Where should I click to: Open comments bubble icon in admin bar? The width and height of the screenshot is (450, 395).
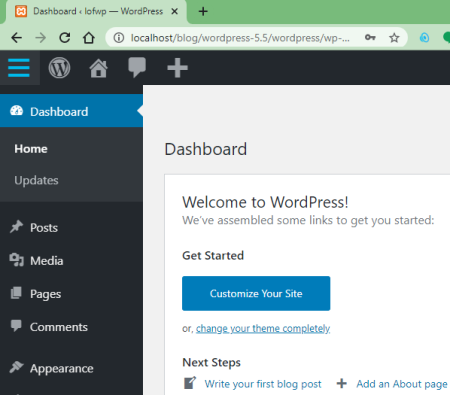tap(137, 67)
